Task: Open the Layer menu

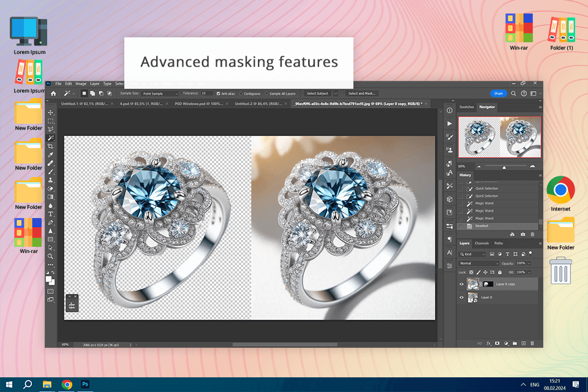Action: pos(95,84)
